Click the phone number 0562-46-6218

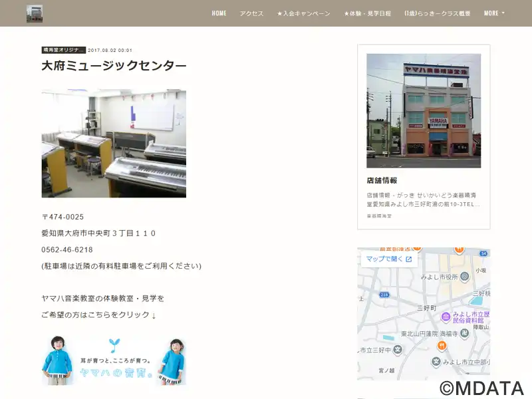pos(67,250)
